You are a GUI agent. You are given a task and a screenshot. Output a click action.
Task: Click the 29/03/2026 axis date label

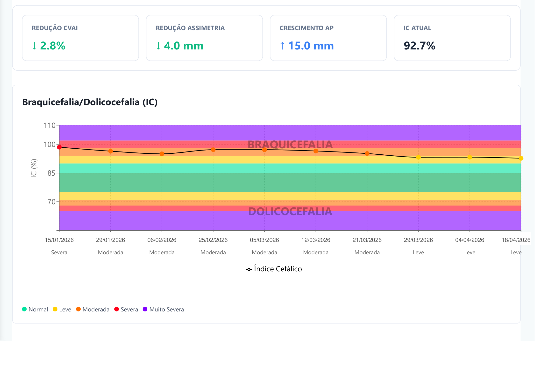(419, 240)
